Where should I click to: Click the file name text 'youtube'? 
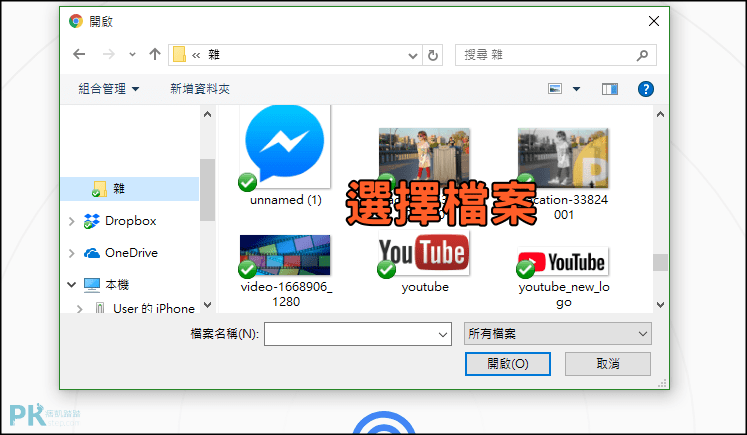425,287
